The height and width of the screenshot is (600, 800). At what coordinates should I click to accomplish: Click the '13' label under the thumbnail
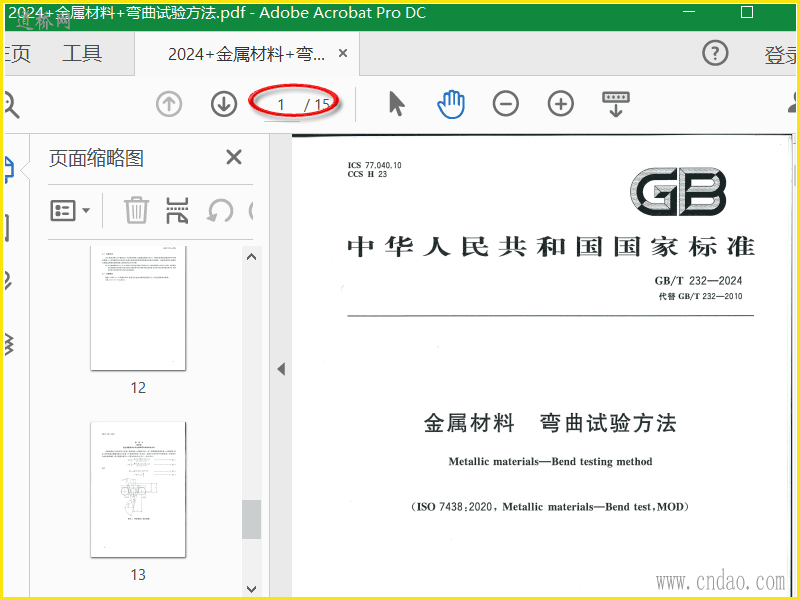pyautogui.click(x=138, y=575)
